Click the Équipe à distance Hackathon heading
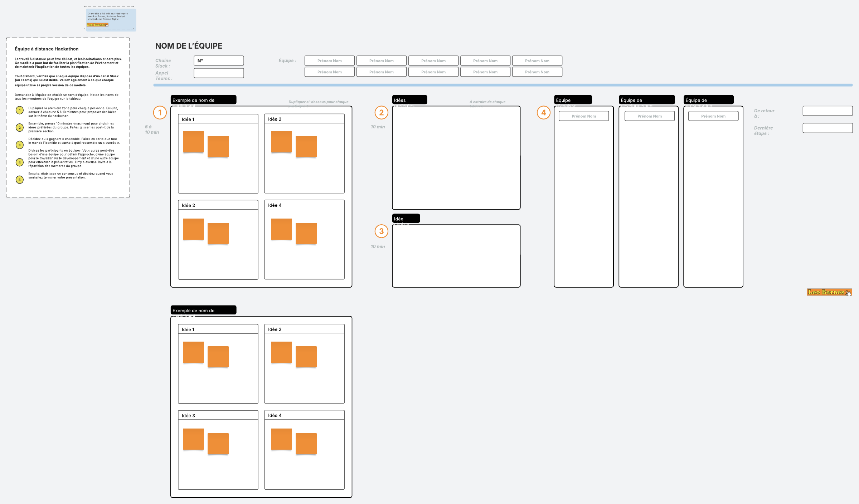The height and width of the screenshot is (504, 859). tap(47, 49)
